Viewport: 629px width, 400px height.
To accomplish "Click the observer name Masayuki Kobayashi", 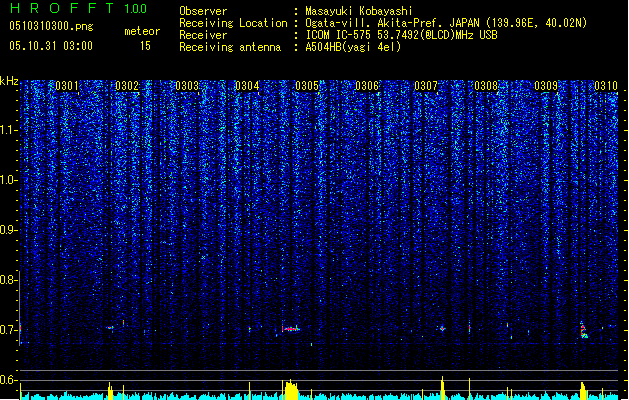I will click(359, 11).
